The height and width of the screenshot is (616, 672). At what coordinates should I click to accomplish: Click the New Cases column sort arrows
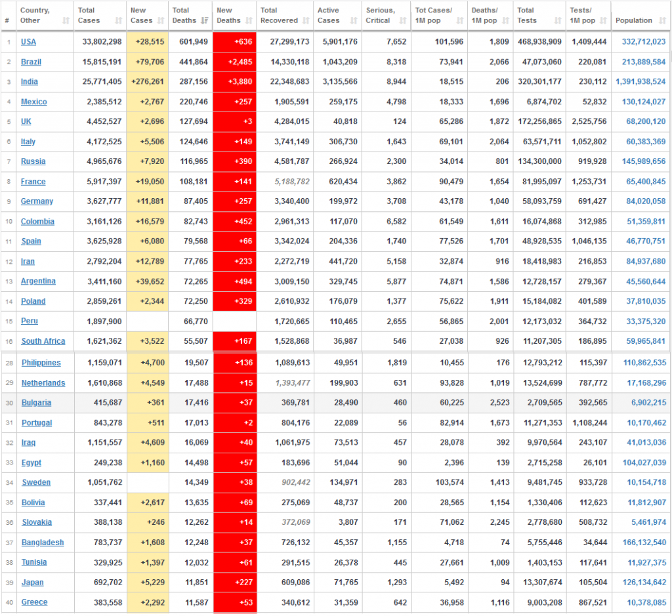pos(161,21)
